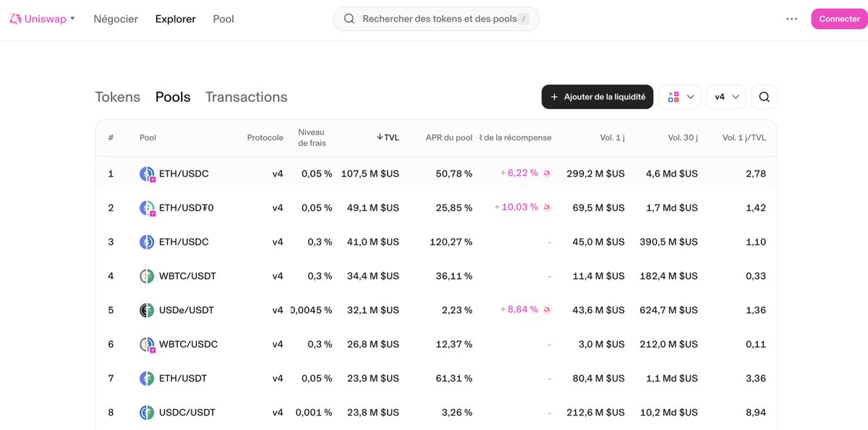Switch to the Tokens tab
Viewport: 868px width, 430px height.
pos(117,97)
